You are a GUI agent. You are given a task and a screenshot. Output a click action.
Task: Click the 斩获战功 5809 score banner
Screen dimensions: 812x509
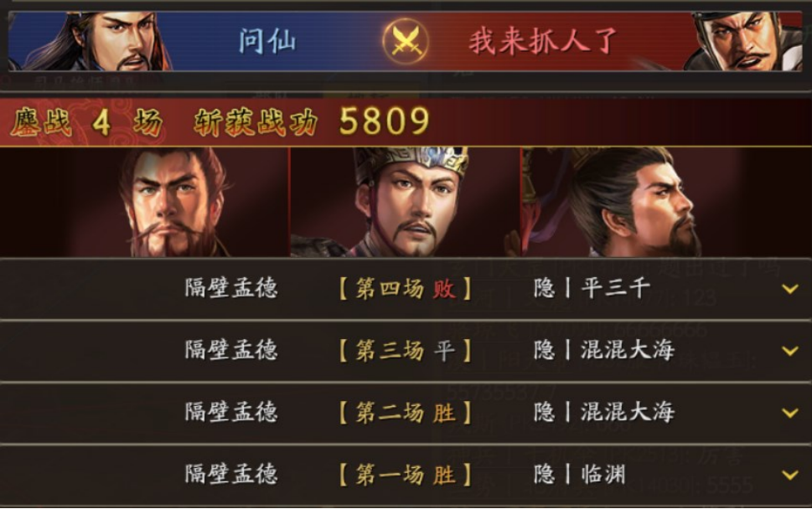(x=312, y=122)
